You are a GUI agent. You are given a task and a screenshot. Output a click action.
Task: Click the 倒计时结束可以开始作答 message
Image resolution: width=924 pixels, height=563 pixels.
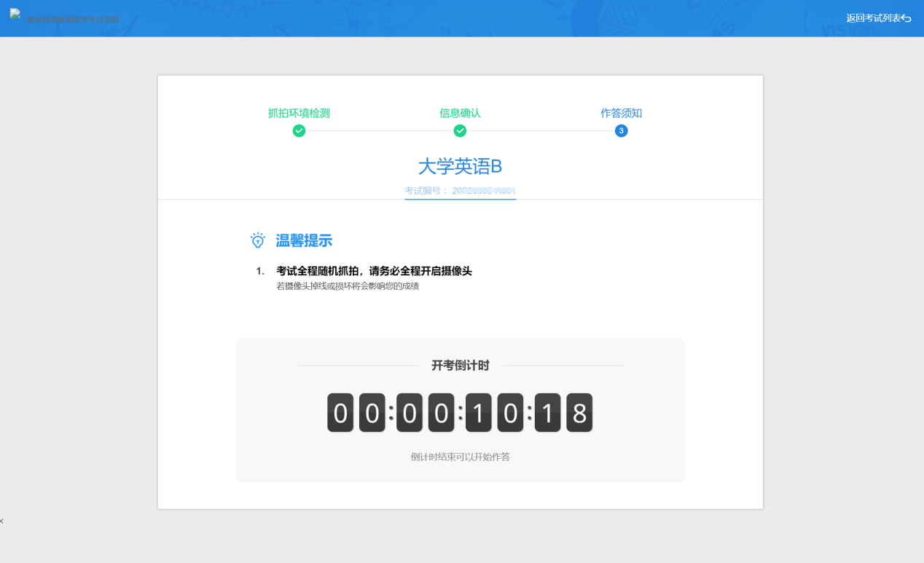pos(460,457)
